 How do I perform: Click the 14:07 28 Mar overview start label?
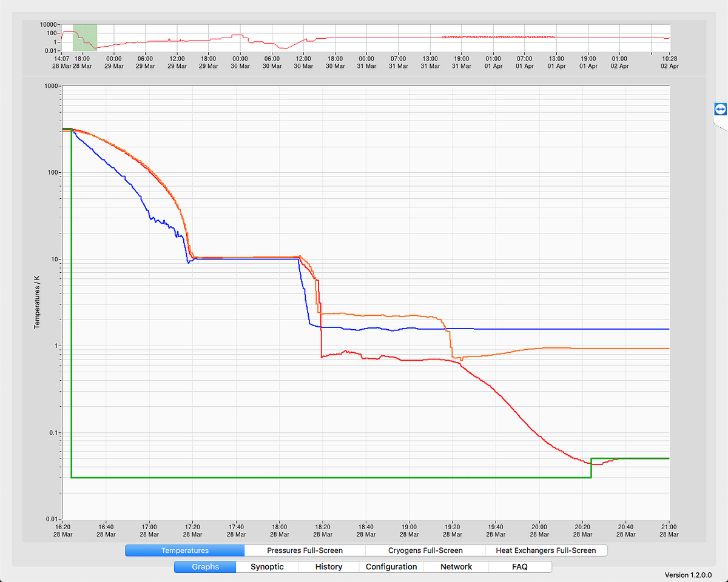(x=61, y=62)
